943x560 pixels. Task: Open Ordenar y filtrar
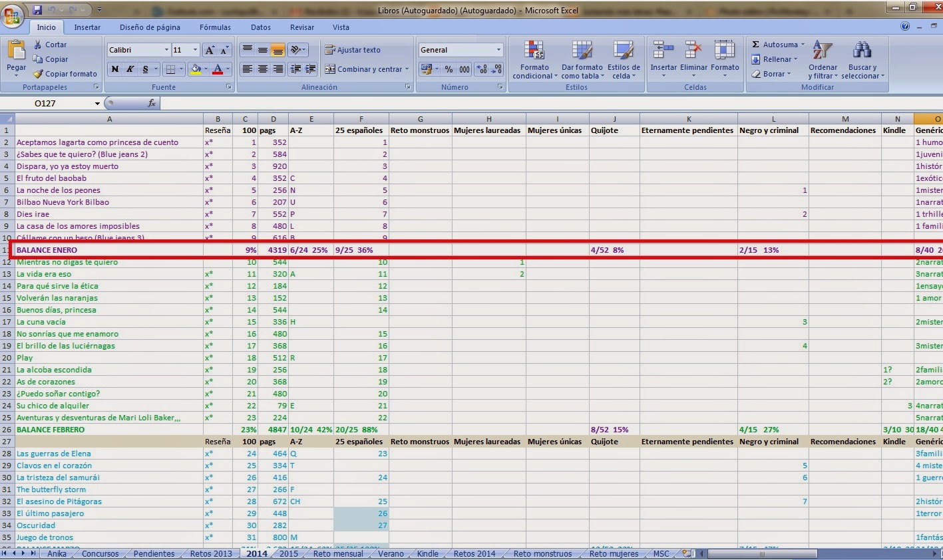tap(823, 59)
